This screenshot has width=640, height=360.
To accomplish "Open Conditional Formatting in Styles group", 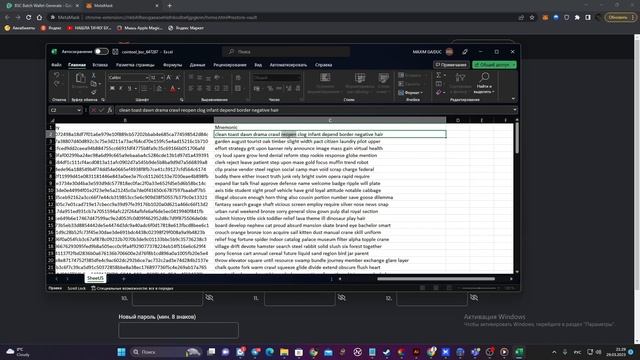I will 325,78.
